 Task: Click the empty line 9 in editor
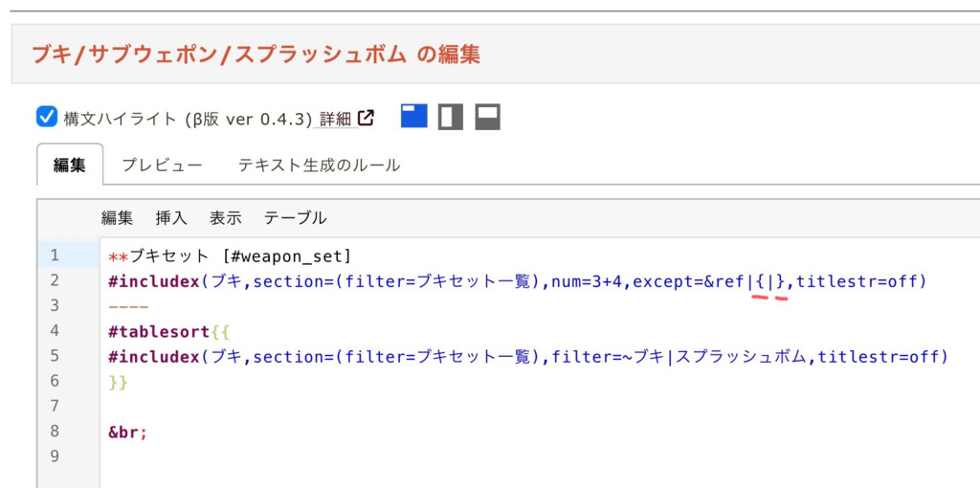[x=383, y=456]
